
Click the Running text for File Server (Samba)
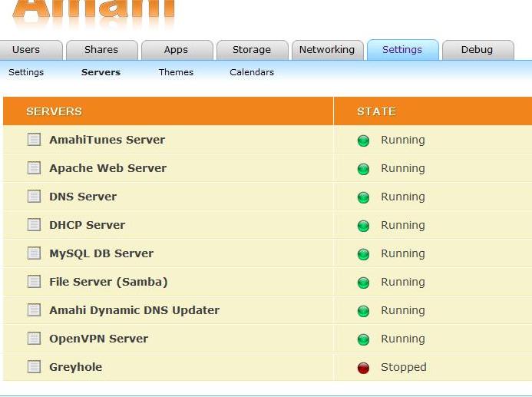(x=403, y=283)
